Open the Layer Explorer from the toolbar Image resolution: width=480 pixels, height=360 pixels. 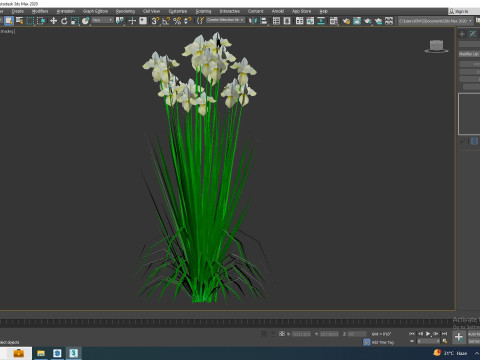point(287,21)
